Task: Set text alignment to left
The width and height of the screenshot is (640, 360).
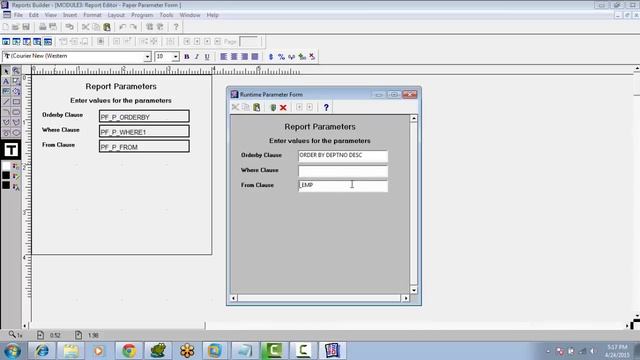Action: (223, 57)
